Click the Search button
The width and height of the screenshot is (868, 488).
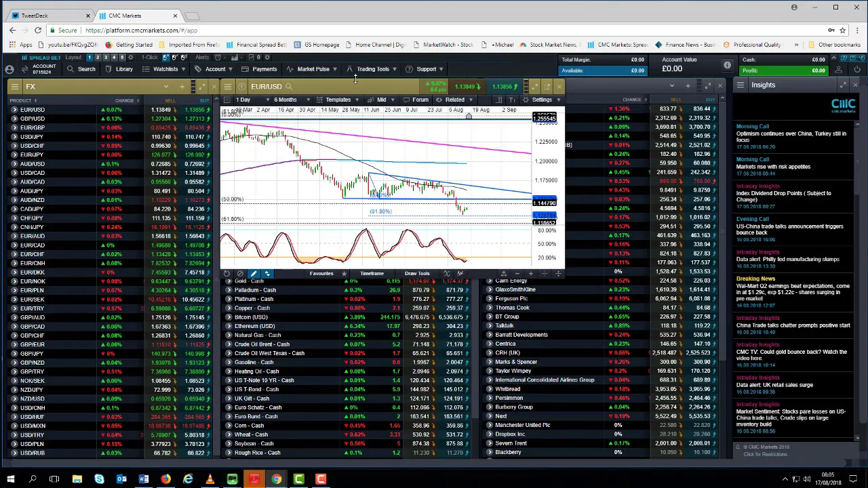(81, 69)
